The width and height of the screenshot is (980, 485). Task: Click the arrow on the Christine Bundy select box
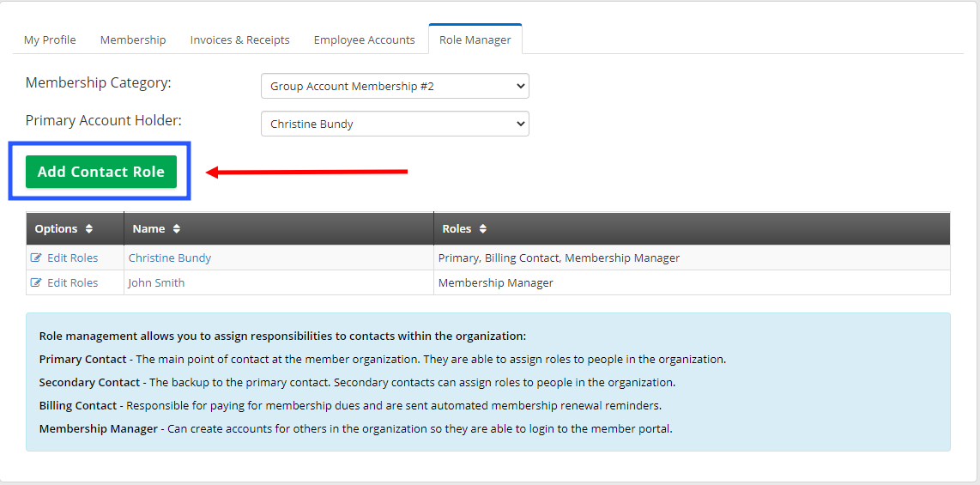click(x=520, y=124)
